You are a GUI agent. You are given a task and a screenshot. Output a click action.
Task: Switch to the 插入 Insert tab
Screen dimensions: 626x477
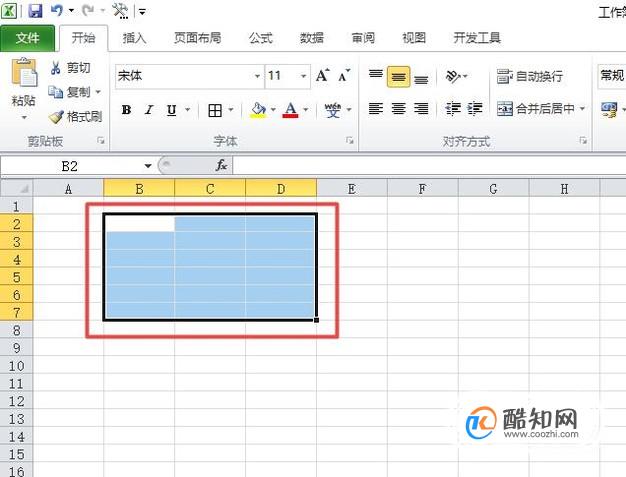tap(135, 38)
